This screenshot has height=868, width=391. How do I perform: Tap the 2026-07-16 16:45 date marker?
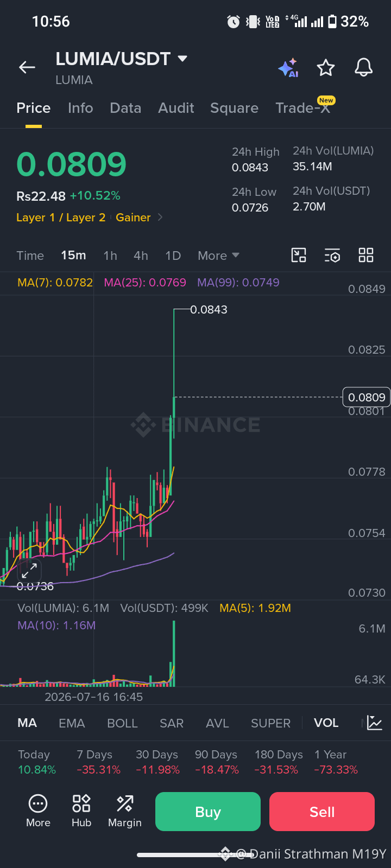point(93,697)
